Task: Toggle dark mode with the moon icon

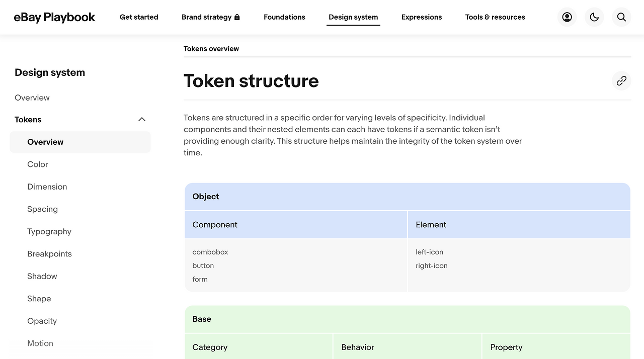Action: (594, 17)
